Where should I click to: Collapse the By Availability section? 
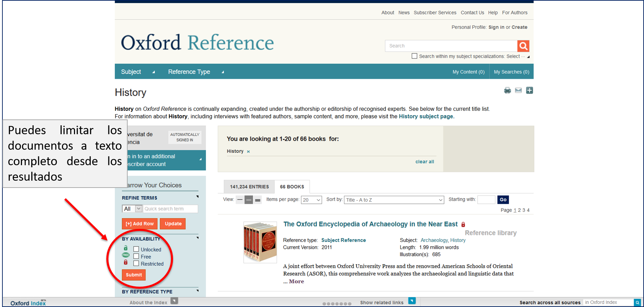coord(197,238)
